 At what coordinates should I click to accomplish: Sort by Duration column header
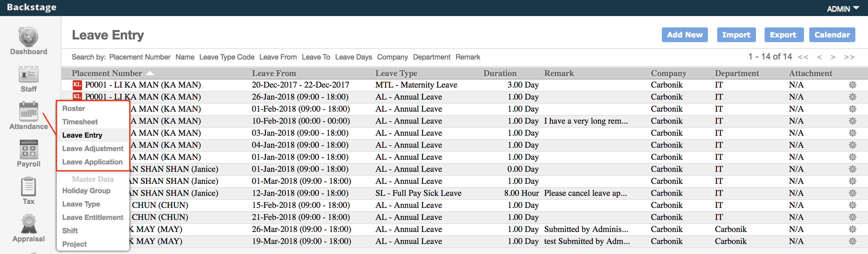tap(500, 73)
